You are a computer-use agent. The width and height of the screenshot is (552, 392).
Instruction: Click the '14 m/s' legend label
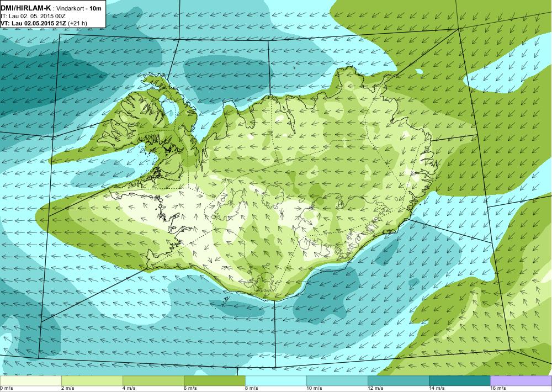437,388
